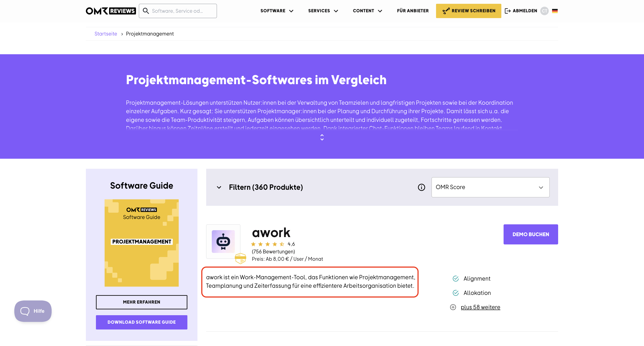Image resolution: width=644 pixels, height=346 pixels.
Task: Go to Für Anbieter page
Action: point(413,11)
